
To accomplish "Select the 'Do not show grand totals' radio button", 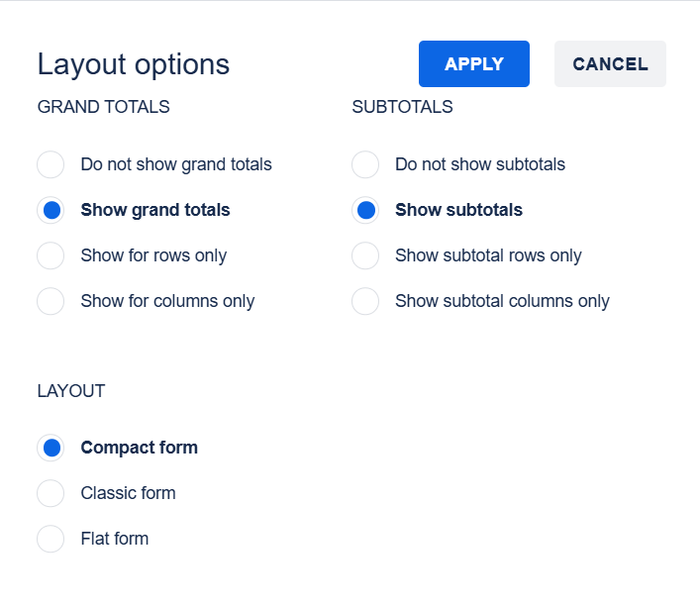I will 50,164.
